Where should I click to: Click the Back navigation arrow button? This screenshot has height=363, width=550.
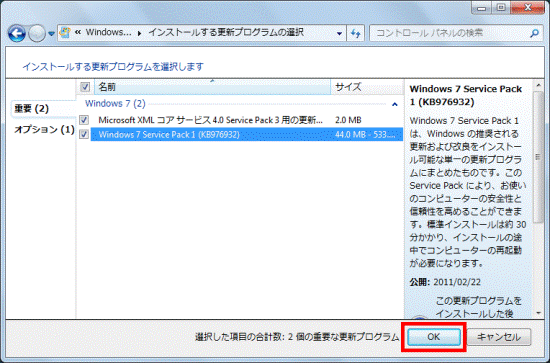(x=16, y=33)
